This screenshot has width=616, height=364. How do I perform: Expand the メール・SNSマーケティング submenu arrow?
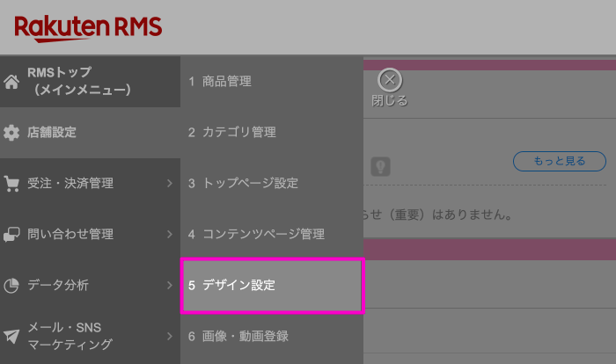[169, 336]
